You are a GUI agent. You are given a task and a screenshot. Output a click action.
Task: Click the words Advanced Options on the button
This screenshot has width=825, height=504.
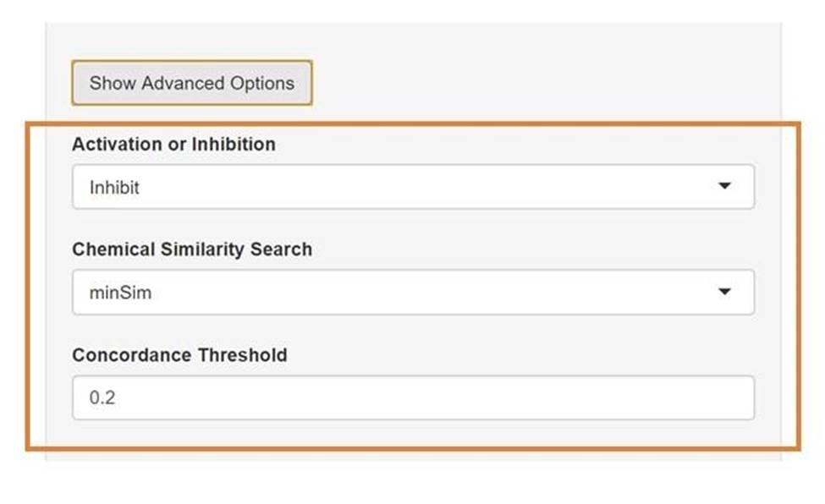point(217,83)
